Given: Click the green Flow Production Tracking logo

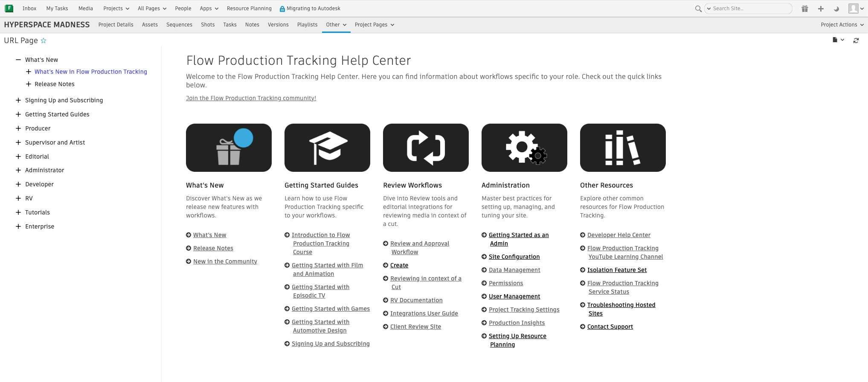Looking at the screenshot, I should pyautogui.click(x=9, y=8).
